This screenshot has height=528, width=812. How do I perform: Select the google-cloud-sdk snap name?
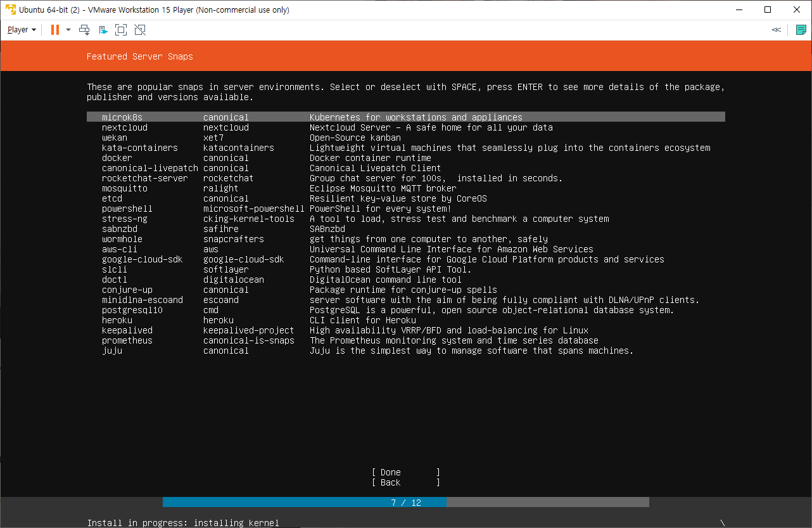[x=143, y=259]
